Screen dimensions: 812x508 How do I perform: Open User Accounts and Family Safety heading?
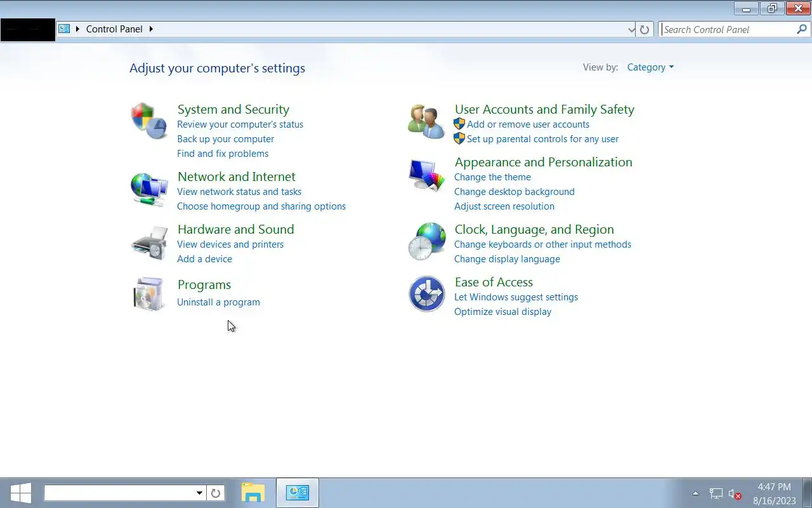[x=544, y=109]
